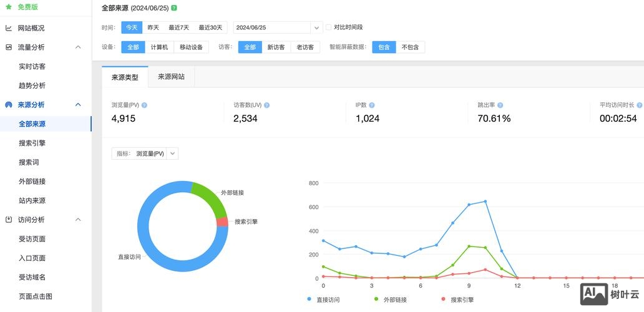Screen dimensions: 644x312
Task: Select 最近7天 time range
Action: 178,27
